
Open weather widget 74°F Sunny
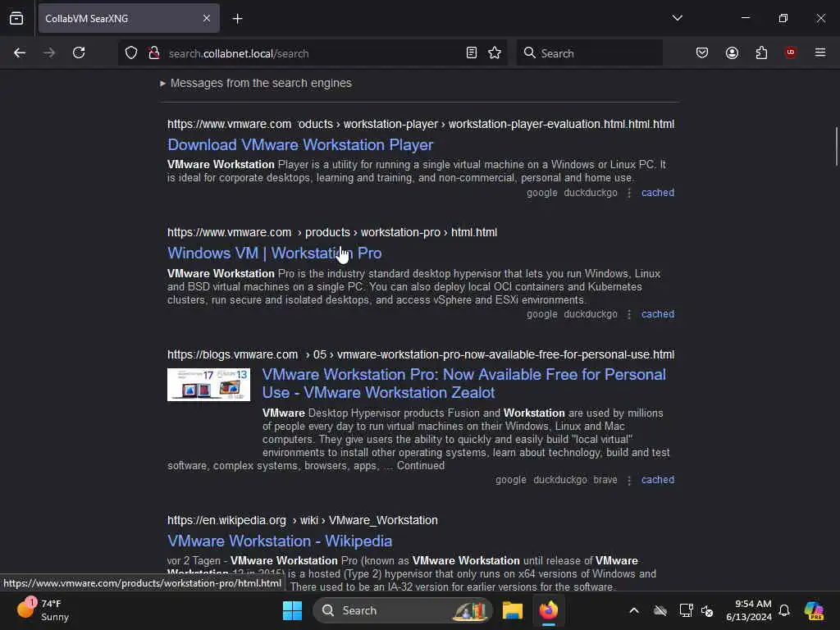tap(43, 610)
